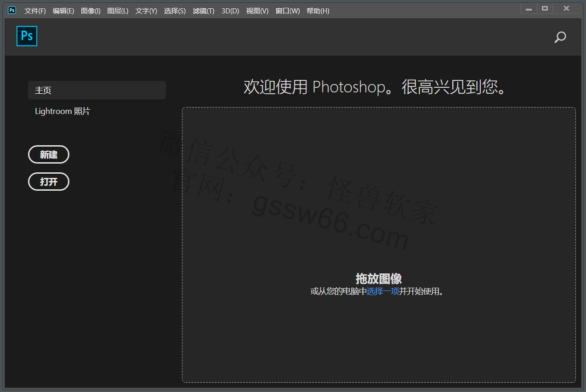Maximize the Photoshop window
The height and width of the screenshot is (392, 586).
click(x=545, y=8)
